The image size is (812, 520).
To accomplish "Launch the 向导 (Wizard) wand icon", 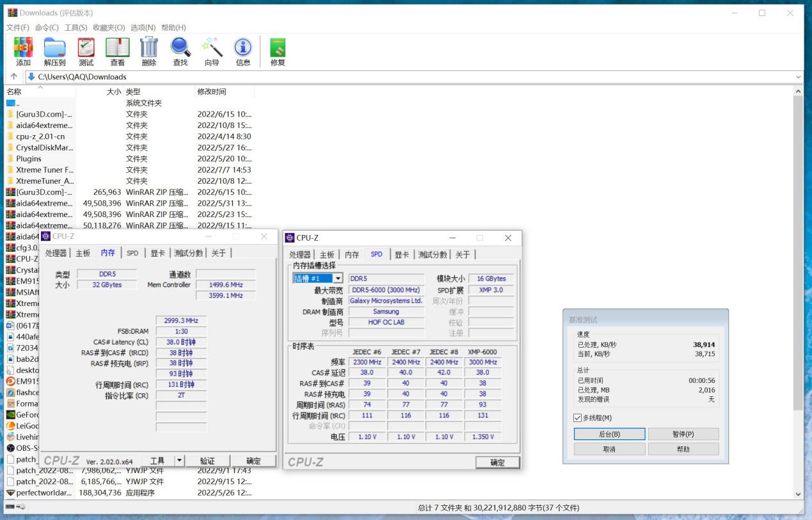I will (x=212, y=49).
